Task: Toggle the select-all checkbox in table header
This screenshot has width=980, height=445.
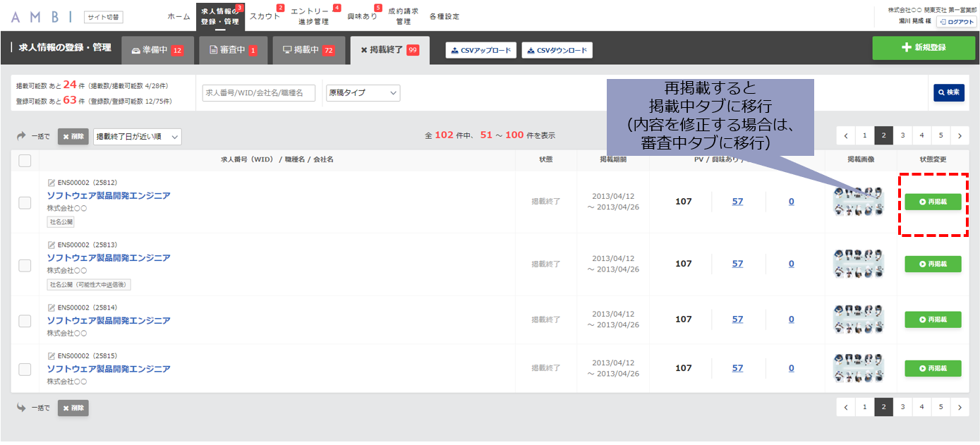Action: point(25,160)
